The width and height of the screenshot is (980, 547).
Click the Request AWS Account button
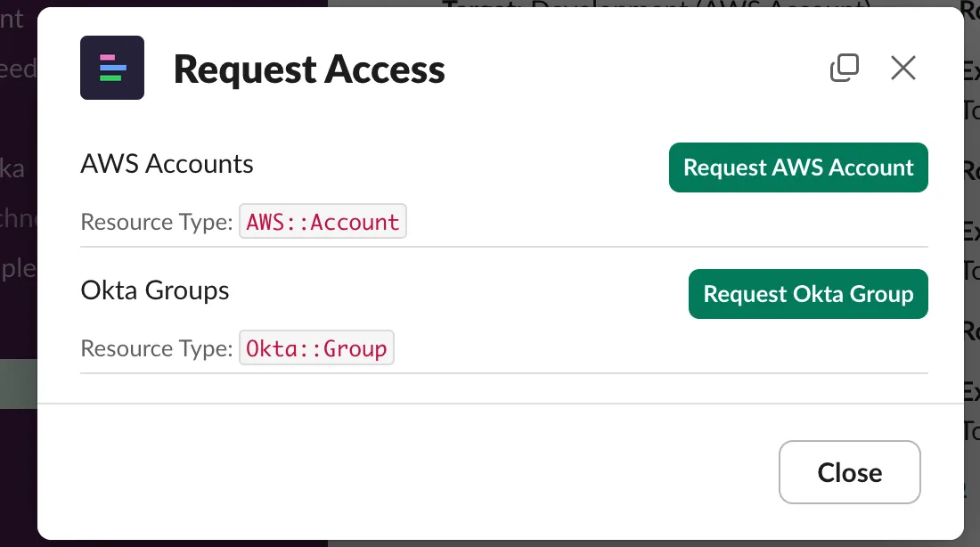click(798, 167)
